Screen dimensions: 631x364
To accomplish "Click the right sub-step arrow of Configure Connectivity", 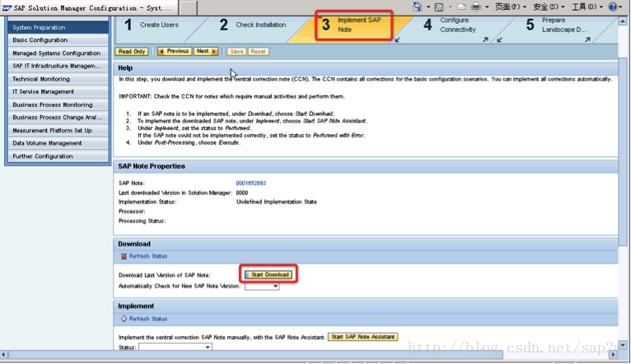I will tap(485, 40).
